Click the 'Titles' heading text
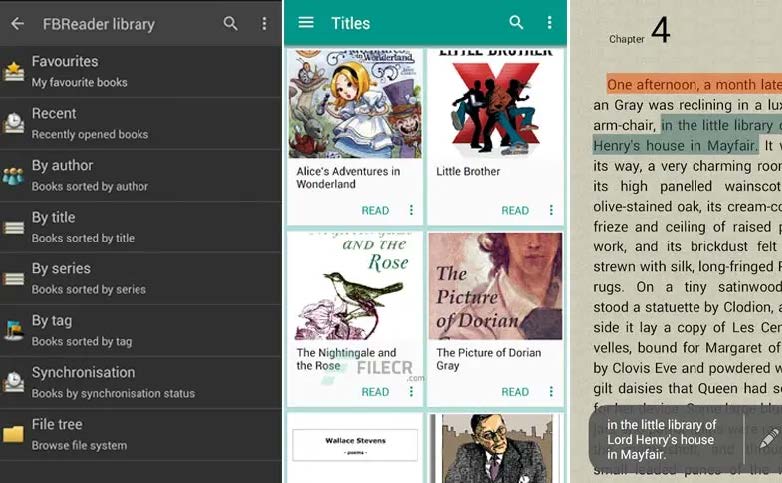 351,23
